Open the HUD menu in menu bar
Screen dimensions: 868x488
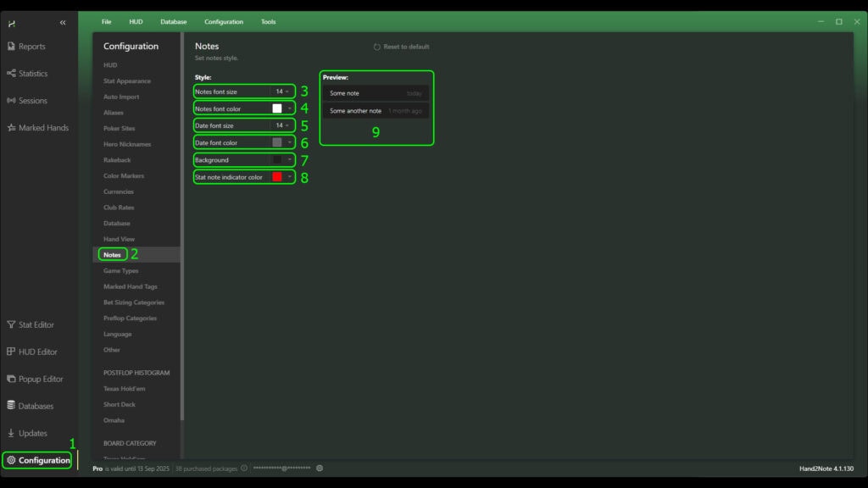click(136, 21)
